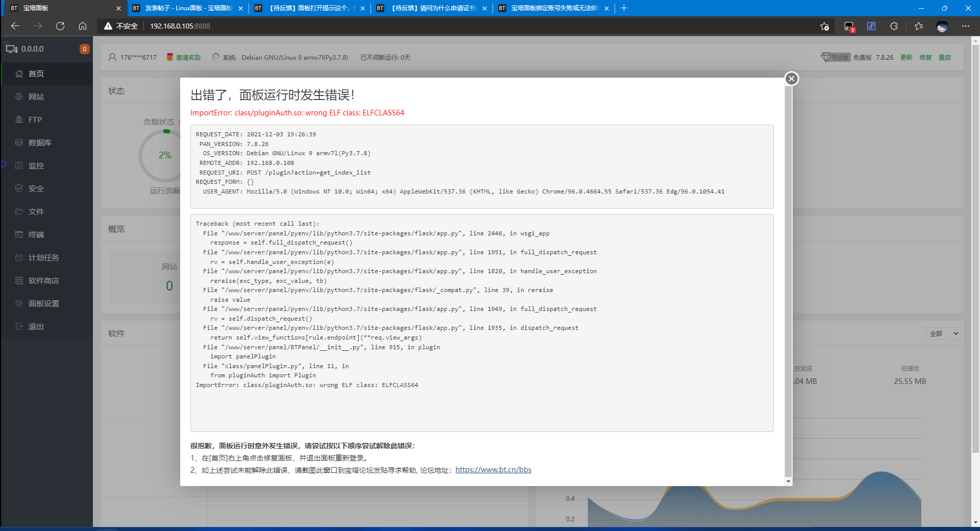Open the browser profile avatar
The image size is (980, 531).
pos(942,27)
